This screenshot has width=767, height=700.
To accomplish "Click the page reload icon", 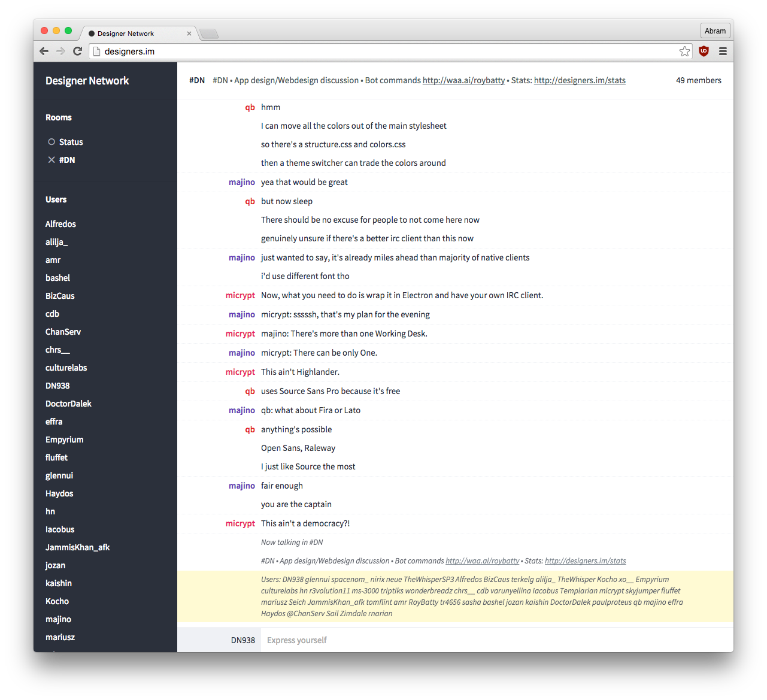I will point(77,51).
